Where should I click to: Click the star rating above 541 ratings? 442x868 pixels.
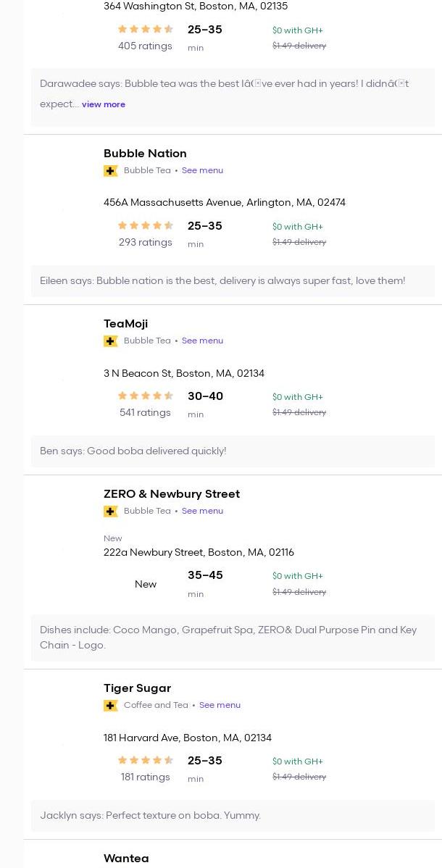(146, 396)
